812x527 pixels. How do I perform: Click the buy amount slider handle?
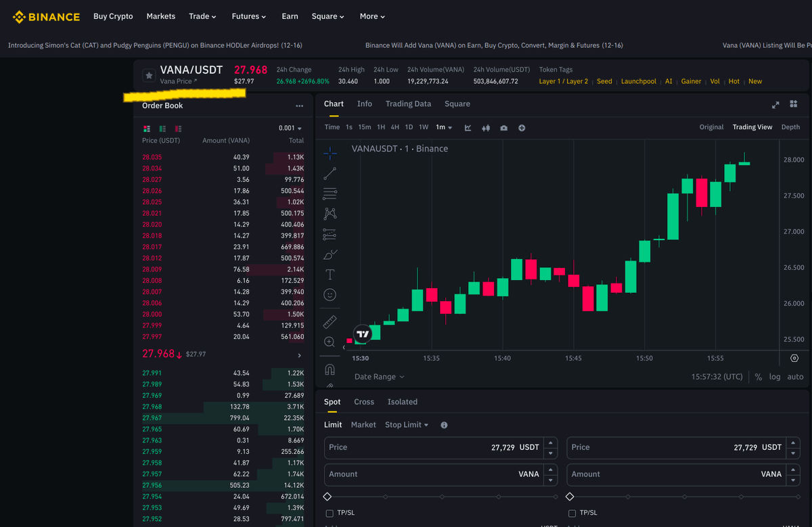pos(328,497)
